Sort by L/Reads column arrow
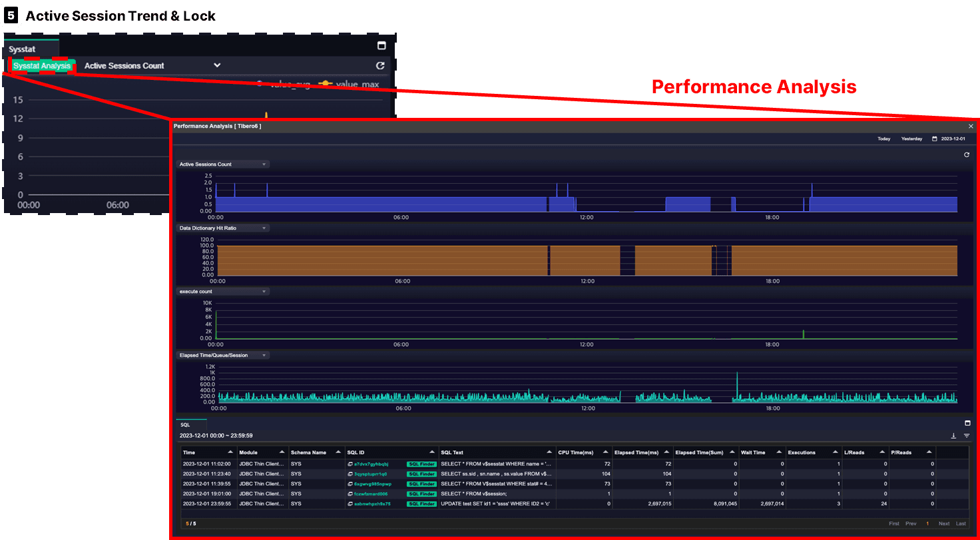This screenshot has width=980, height=540. pos(881,452)
